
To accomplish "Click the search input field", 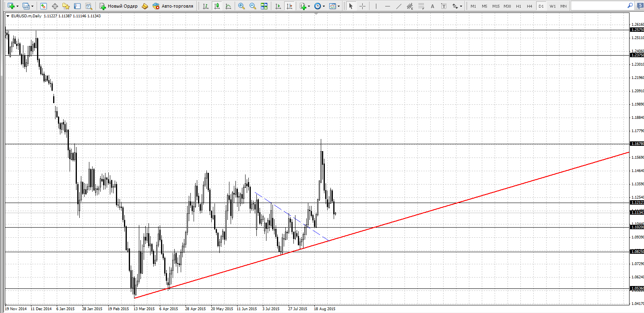I will coord(599,6).
